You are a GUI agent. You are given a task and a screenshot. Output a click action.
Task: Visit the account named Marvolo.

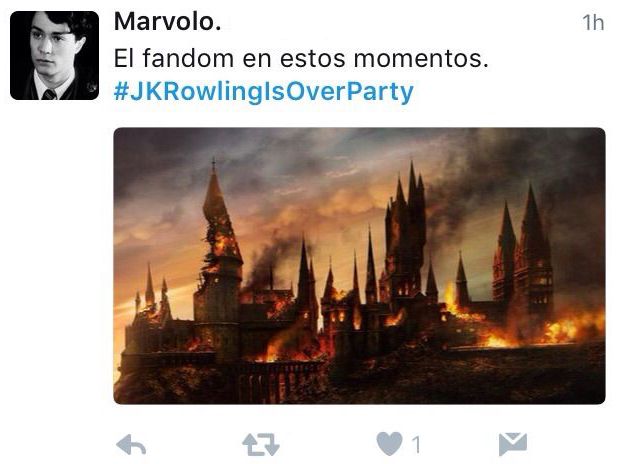point(167,21)
